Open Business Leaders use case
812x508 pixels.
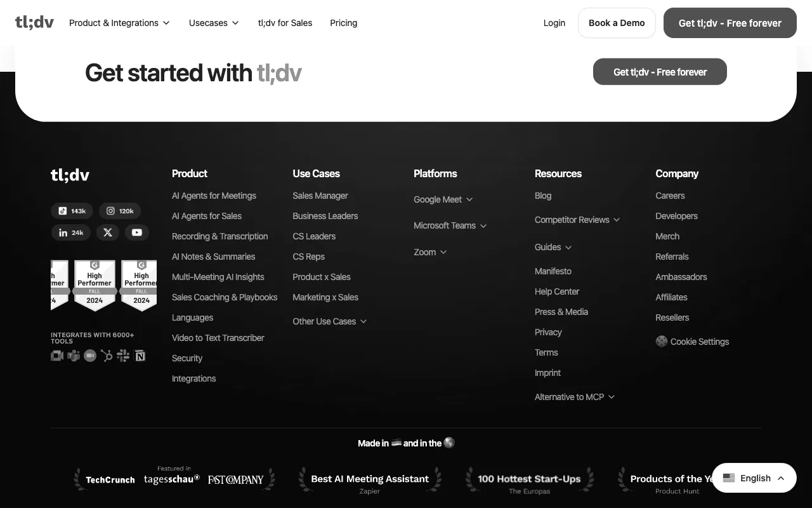coord(325,216)
